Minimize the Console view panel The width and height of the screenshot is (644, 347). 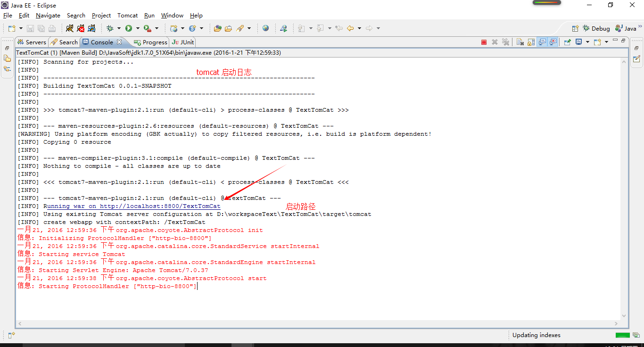[615, 40]
